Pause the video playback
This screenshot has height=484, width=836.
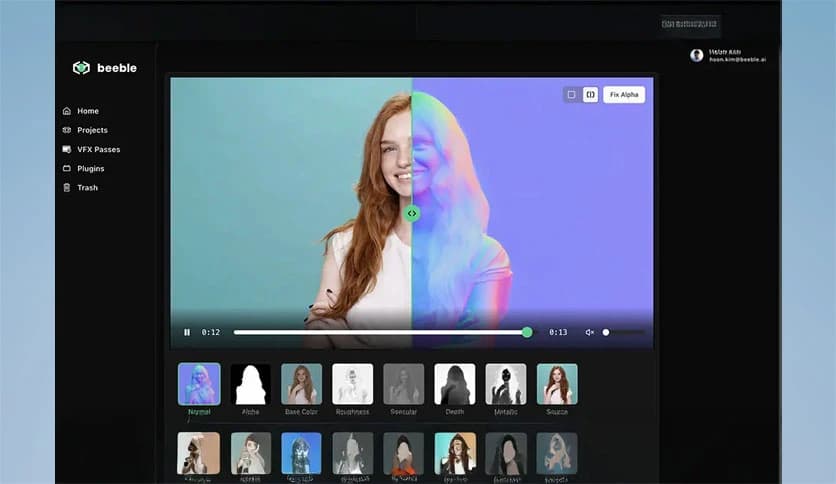[x=187, y=332]
